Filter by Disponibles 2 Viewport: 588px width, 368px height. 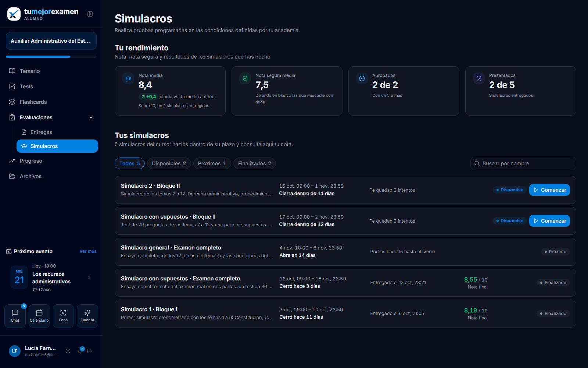click(x=169, y=163)
